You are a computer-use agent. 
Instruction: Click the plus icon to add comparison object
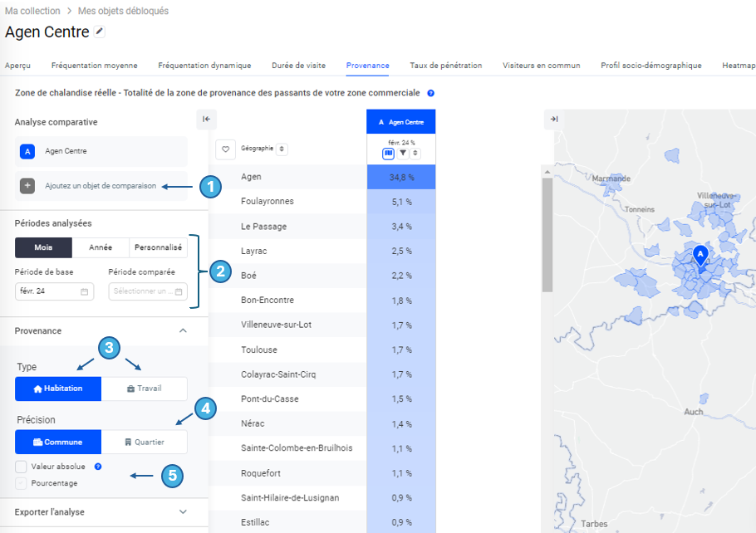point(27,186)
